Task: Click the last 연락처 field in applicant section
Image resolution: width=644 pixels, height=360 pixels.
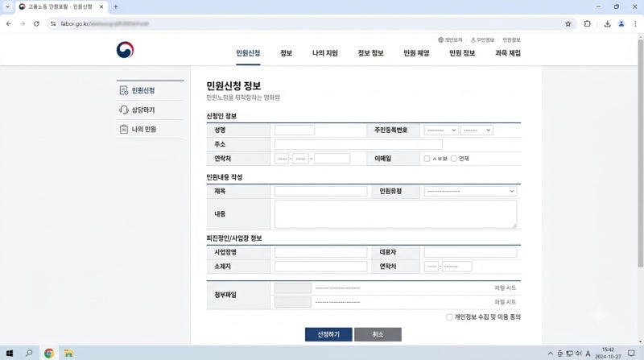Action: tap(332, 159)
